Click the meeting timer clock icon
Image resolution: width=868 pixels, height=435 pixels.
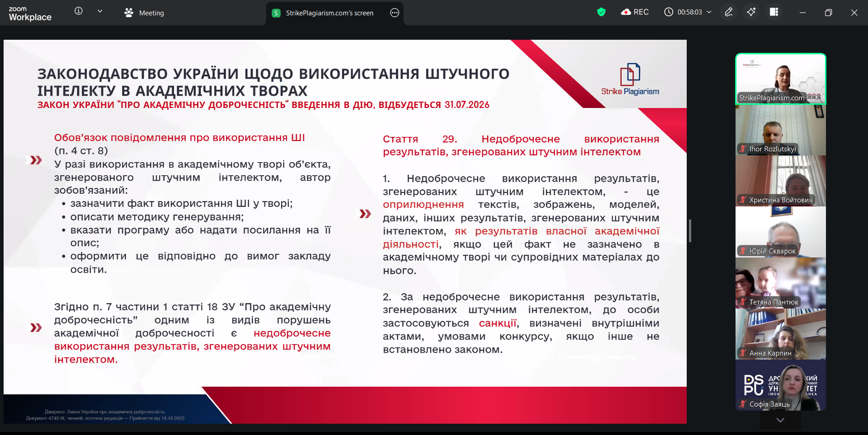coord(669,12)
